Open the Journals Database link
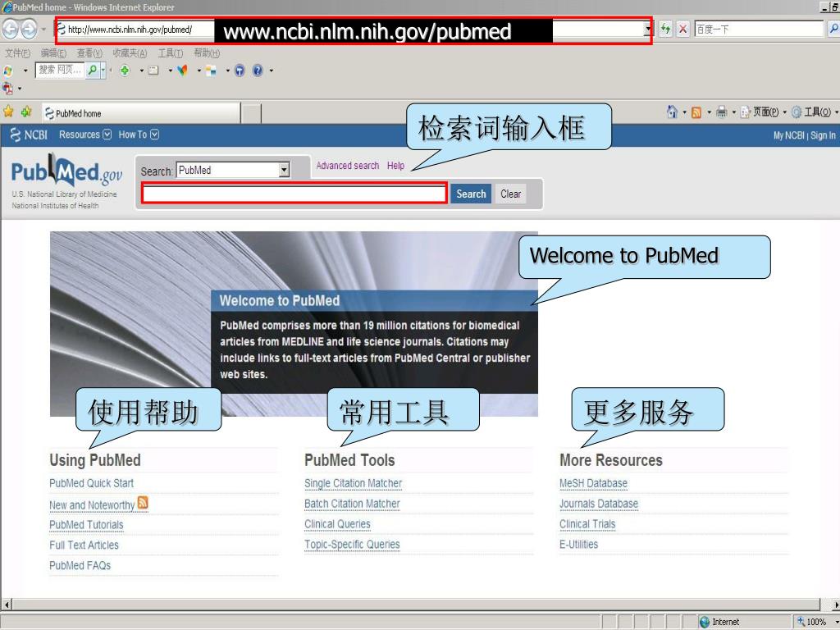840x630 pixels. click(598, 504)
